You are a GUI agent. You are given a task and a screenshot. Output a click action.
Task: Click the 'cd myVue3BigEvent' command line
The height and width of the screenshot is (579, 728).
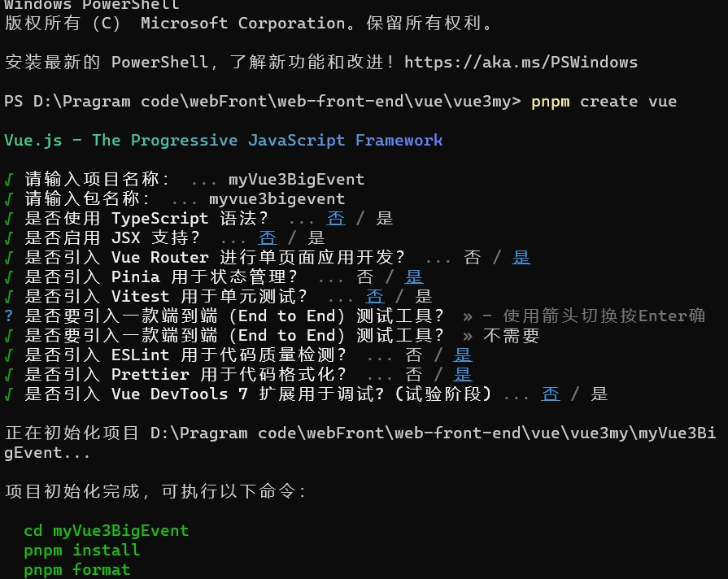(107, 530)
